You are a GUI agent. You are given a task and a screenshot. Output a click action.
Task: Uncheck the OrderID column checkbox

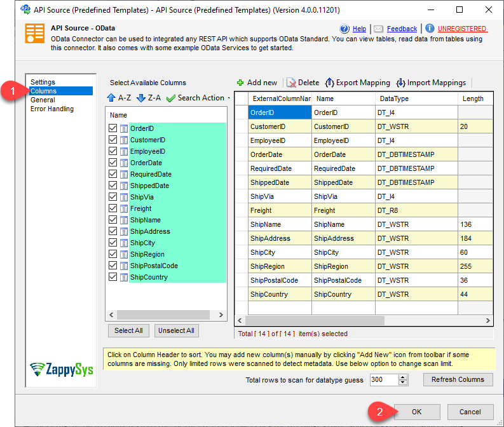pyautogui.click(x=113, y=128)
